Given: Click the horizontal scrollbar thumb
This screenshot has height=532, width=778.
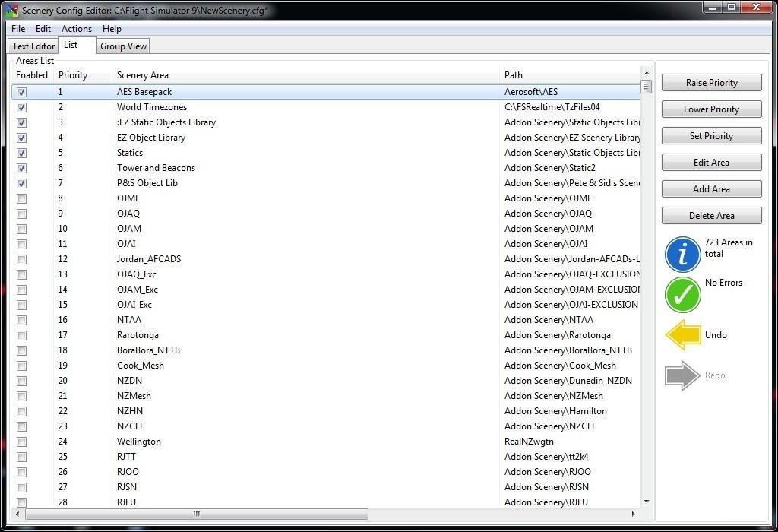Looking at the screenshot, I should 197,514.
